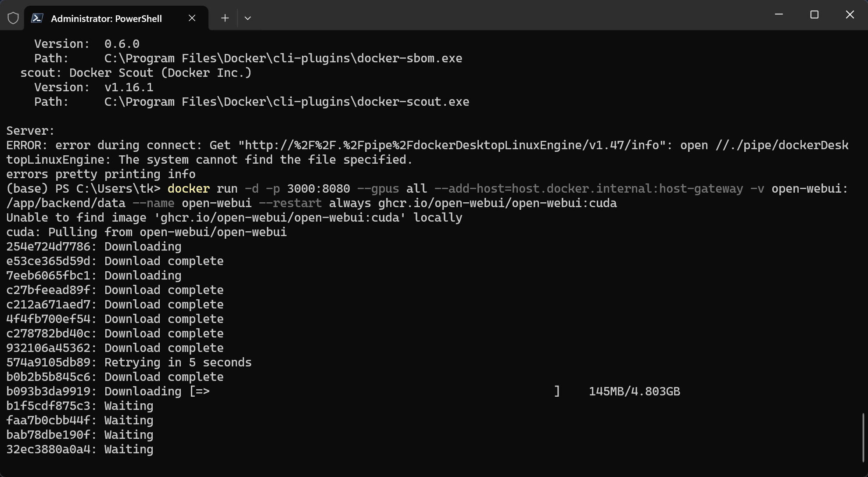Click the 'Unable to find image' message

click(234, 218)
